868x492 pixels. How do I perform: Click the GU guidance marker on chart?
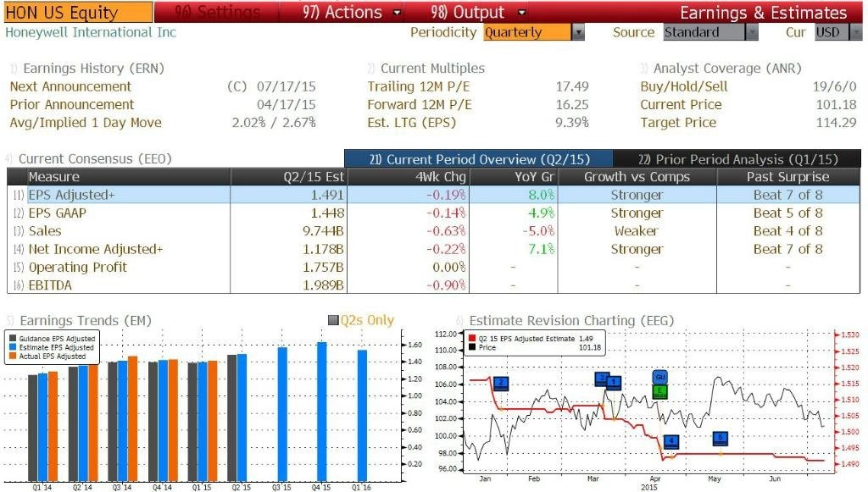(659, 377)
